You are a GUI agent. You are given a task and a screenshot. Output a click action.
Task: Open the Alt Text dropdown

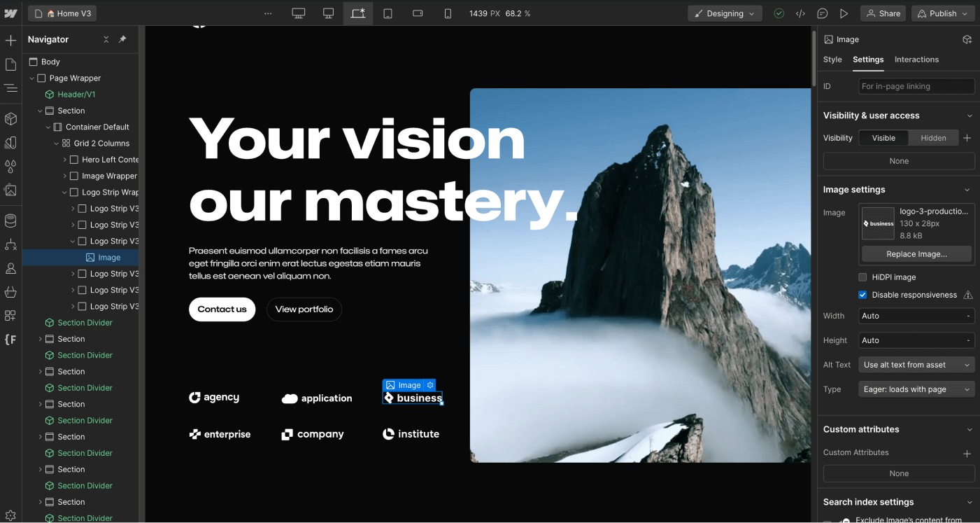(916, 364)
